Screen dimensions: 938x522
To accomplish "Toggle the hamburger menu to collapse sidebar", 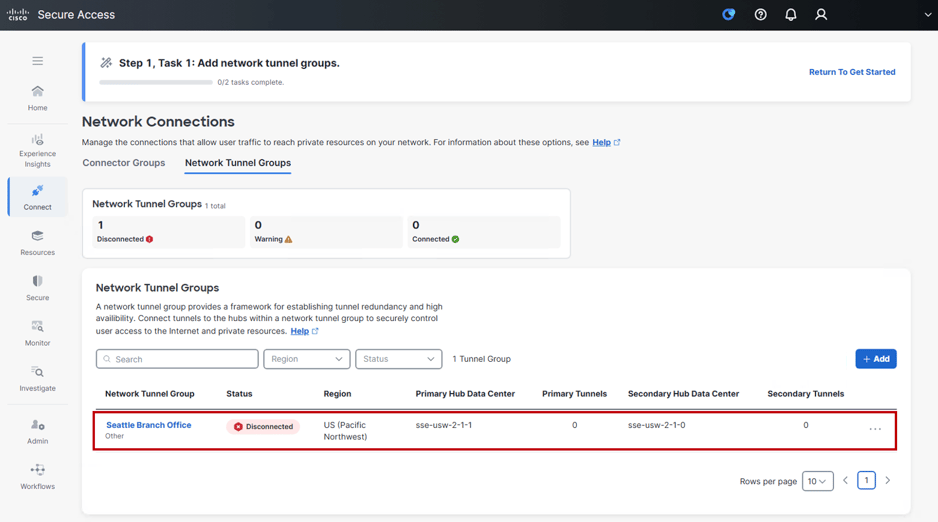I will tap(37, 61).
